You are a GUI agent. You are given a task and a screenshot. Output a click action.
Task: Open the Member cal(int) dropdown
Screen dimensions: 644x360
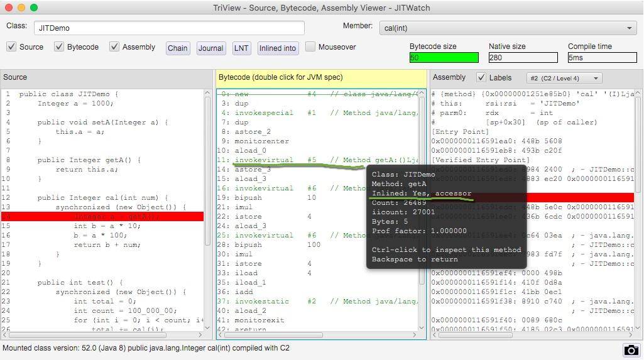click(508, 28)
